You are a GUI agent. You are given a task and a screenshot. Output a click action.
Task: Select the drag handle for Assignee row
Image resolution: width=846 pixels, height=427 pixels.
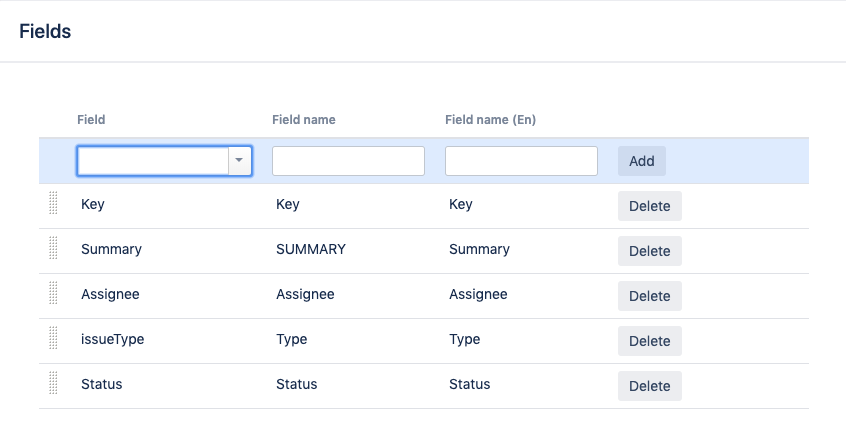point(53,294)
